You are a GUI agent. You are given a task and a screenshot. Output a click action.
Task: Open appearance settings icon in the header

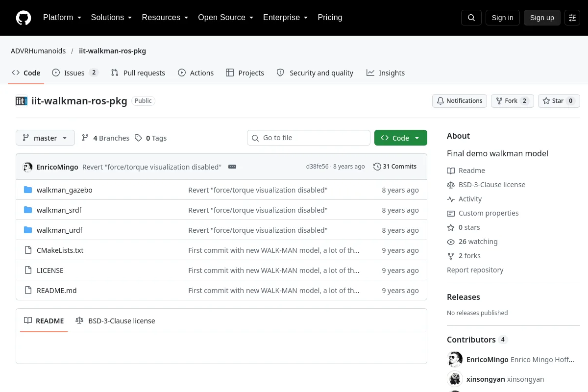coord(572,18)
